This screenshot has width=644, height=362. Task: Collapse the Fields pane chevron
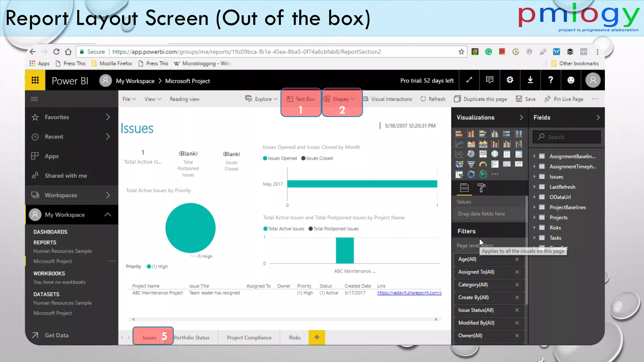598,118
